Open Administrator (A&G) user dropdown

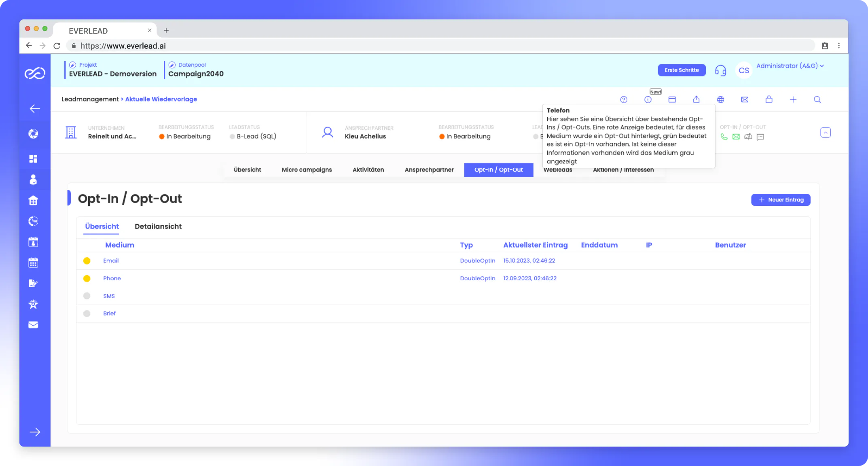(790, 66)
